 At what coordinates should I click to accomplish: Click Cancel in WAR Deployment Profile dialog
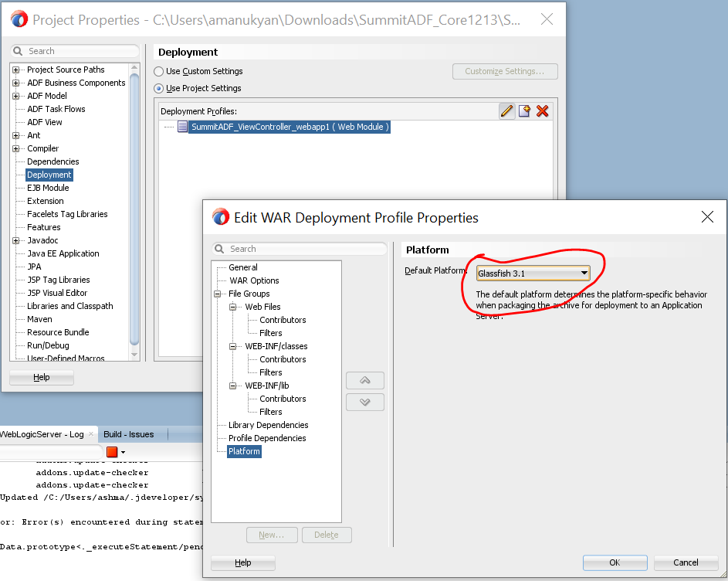(x=686, y=562)
